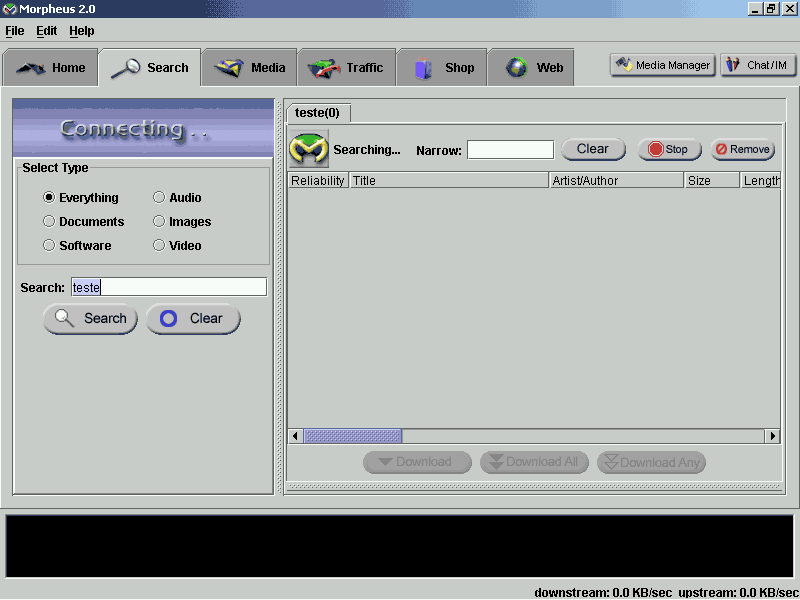Launch the Media Manager
Screen dimensions: 800x600
tap(662, 65)
